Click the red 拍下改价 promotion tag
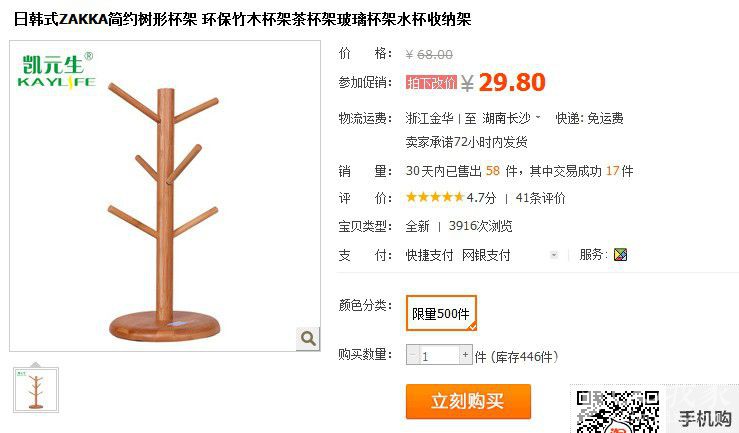739x433 pixels. point(431,82)
